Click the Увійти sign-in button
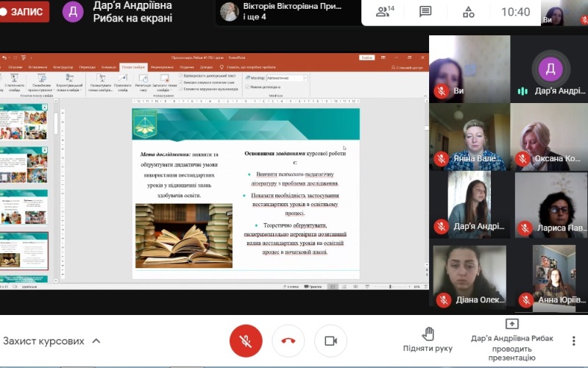This screenshot has height=368, width=588. (x=366, y=57)
